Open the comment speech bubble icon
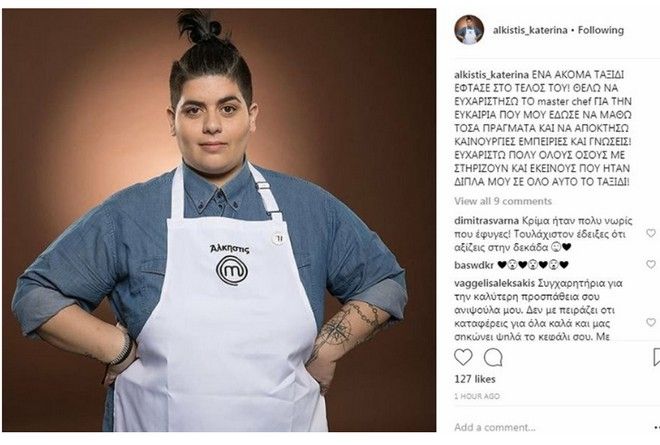The height and width of the screenshot is (445, 660). pyautogui.click(x=492, y=357)
